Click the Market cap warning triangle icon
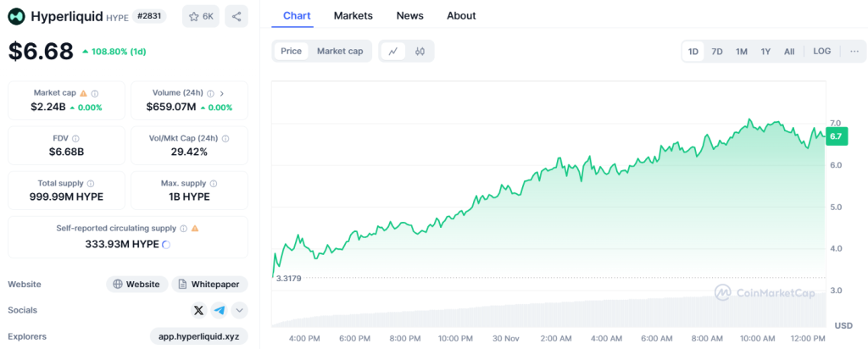 84,93
